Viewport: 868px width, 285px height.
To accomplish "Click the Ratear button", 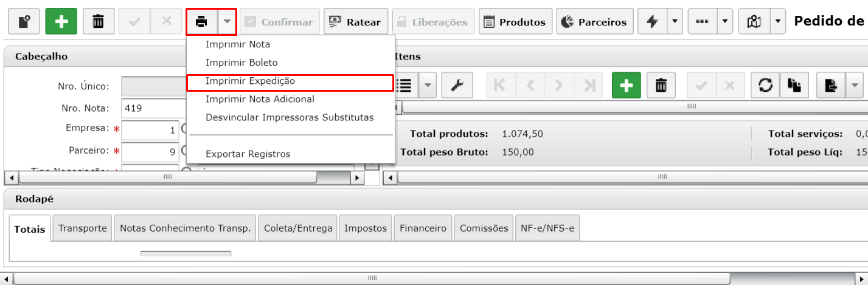I will 356,22.
